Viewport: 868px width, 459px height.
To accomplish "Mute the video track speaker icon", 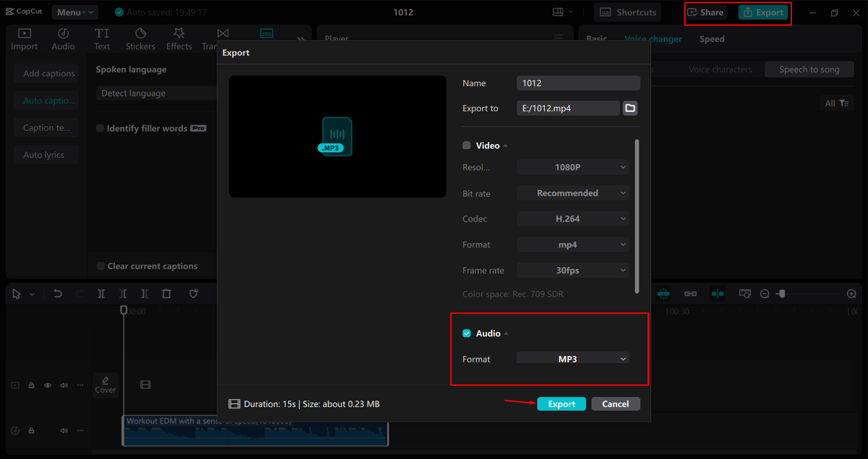I will point(64,385).
